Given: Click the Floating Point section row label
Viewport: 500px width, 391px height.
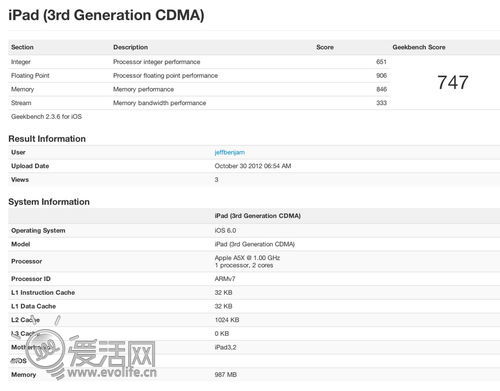Looking at the screenshot, I should click(30, 75).
